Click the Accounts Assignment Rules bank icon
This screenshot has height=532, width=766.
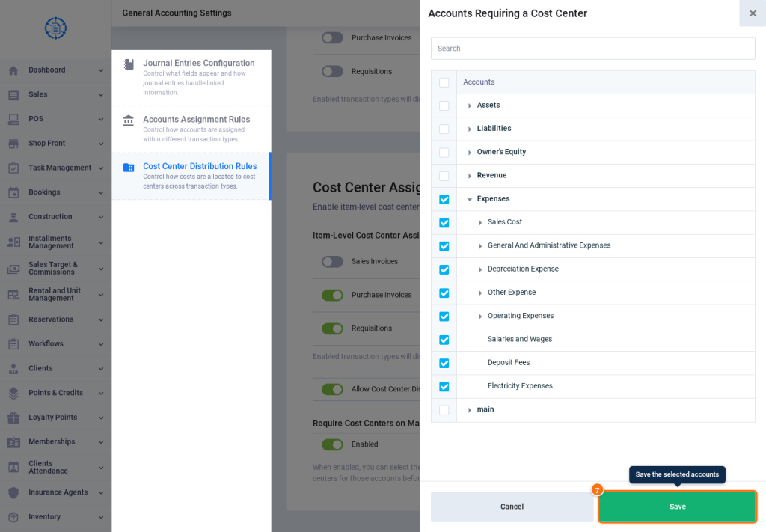129,120
